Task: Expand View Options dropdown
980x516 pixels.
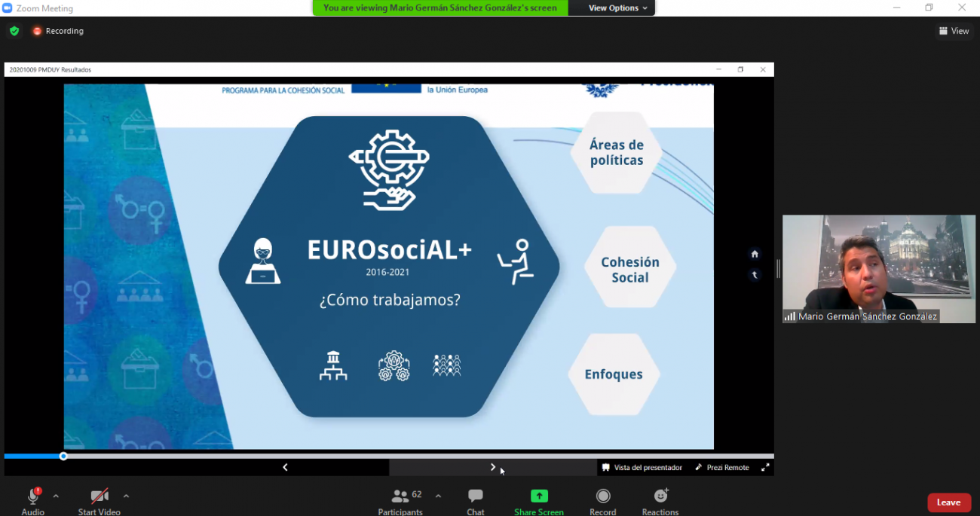Action: click(x=618, y=8)
